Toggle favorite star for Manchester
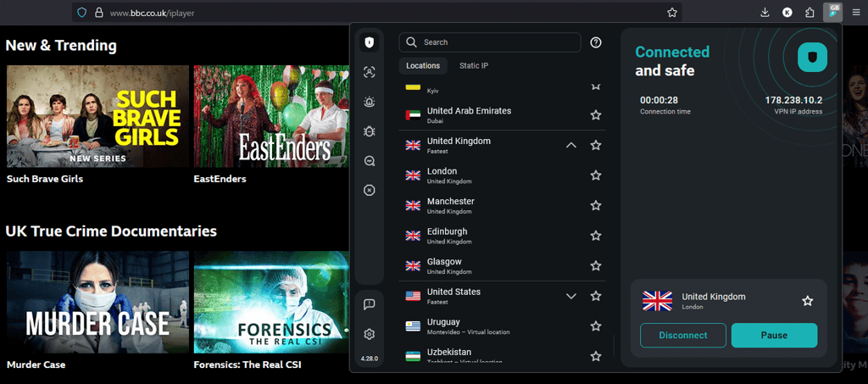 click(x=596, y=205)
